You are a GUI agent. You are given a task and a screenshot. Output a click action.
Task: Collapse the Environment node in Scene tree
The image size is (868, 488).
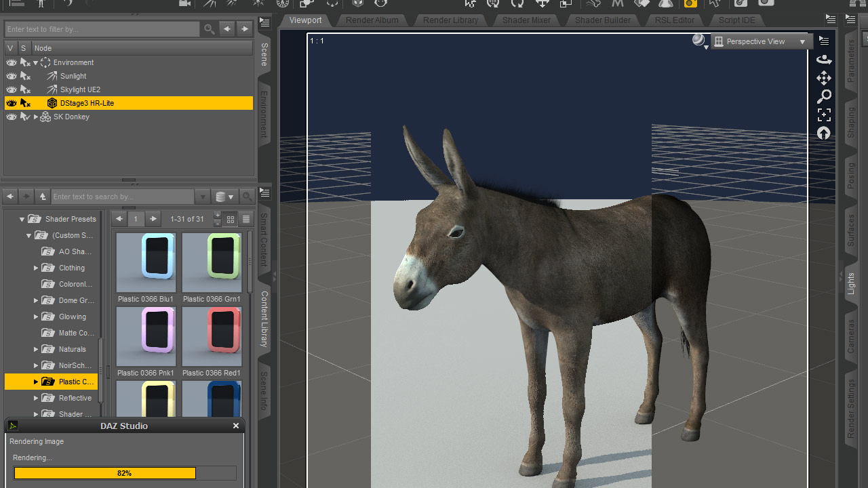point(36,62)
